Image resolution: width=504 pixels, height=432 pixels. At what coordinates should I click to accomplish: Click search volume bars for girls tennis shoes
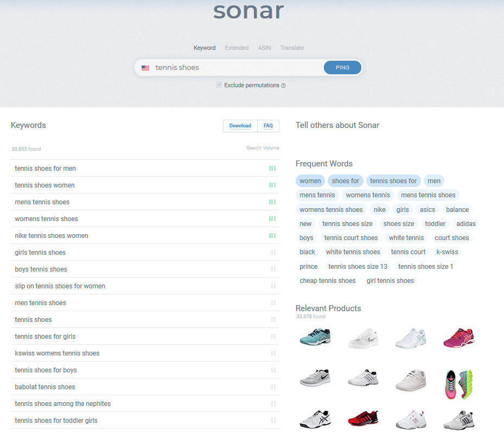click(x=273, y=253)
